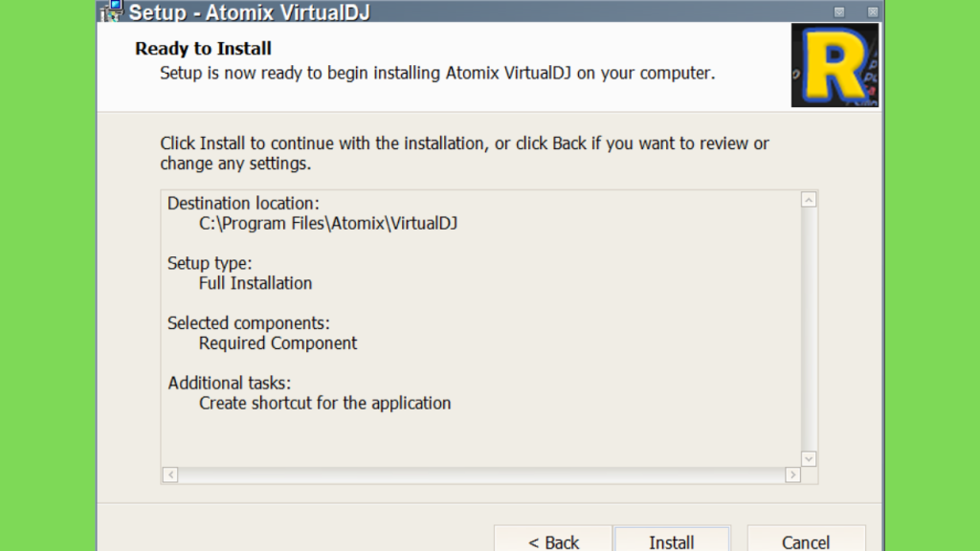Click the Create shortcut for the application line
Screen dimensions: 980x551
click(x=325, y=404)
